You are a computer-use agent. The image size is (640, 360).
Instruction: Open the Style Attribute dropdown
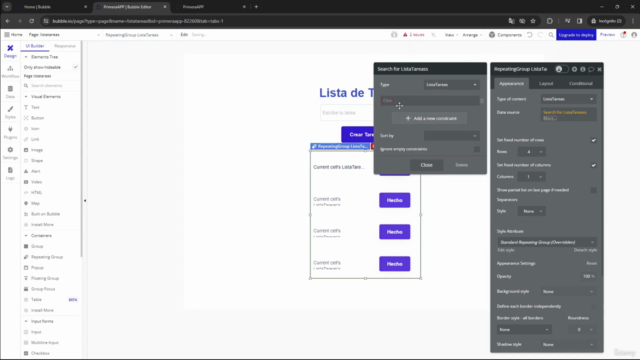click(x=547, y=242)
